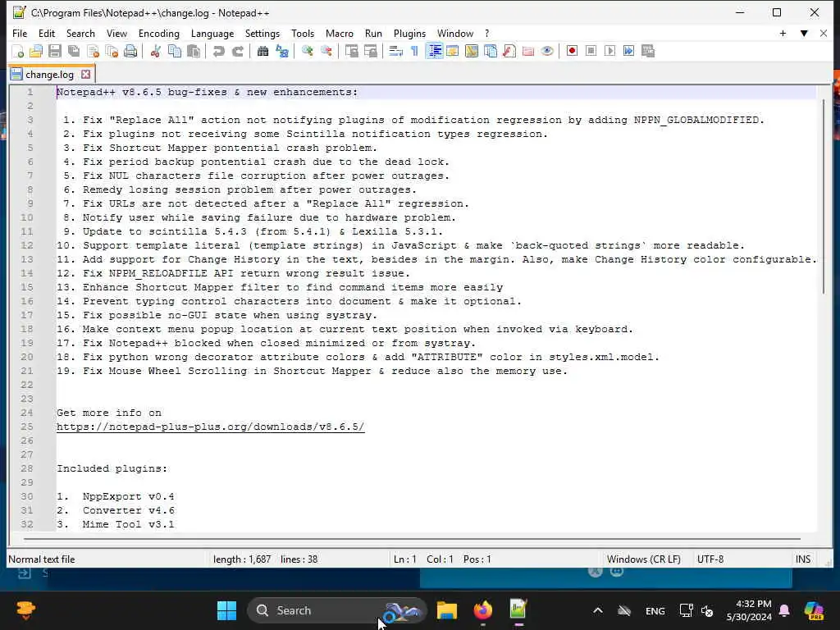The height and width of the screenshot is (630, 840).
Task: Click the Close document toolbar icon
Action: (x=94, y=52)
